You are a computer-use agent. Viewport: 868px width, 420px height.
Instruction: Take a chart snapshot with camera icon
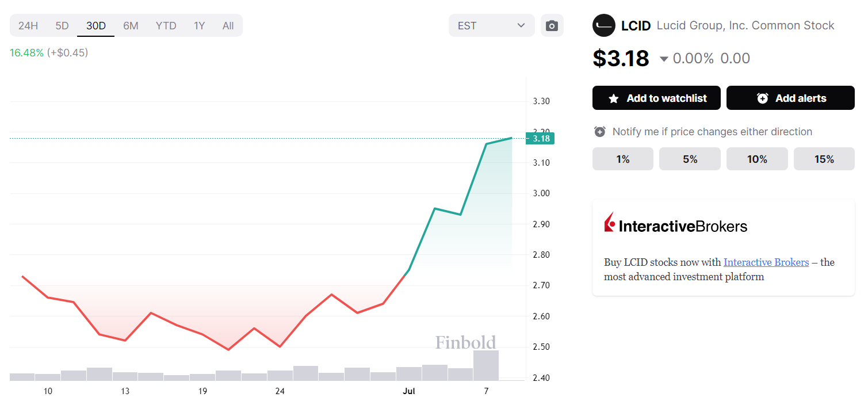[552, 25]
